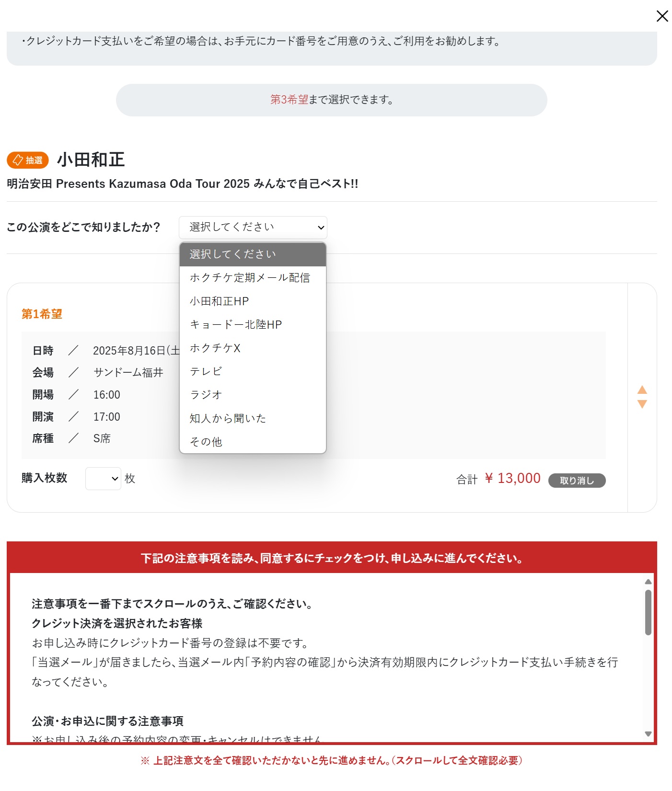
Task: Click the notice box scrollbar down arrow
Action: (x=648, y=734)
